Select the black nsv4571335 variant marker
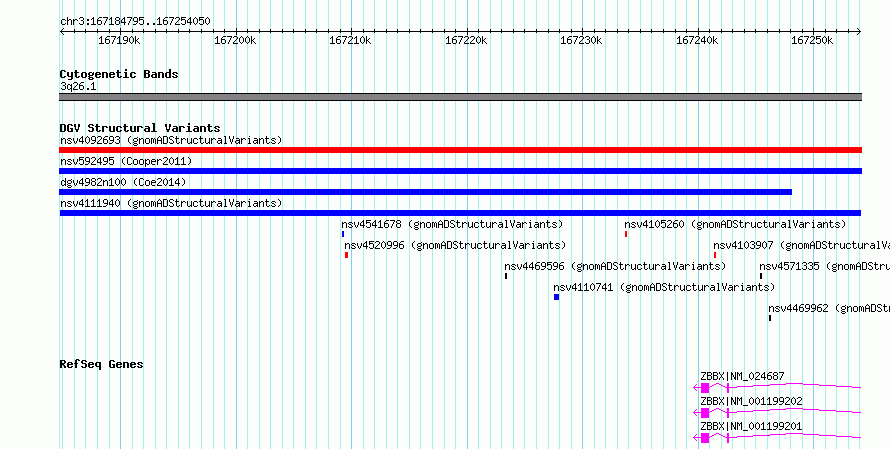The width and height of the screenshot is (890, 449). 761,276
